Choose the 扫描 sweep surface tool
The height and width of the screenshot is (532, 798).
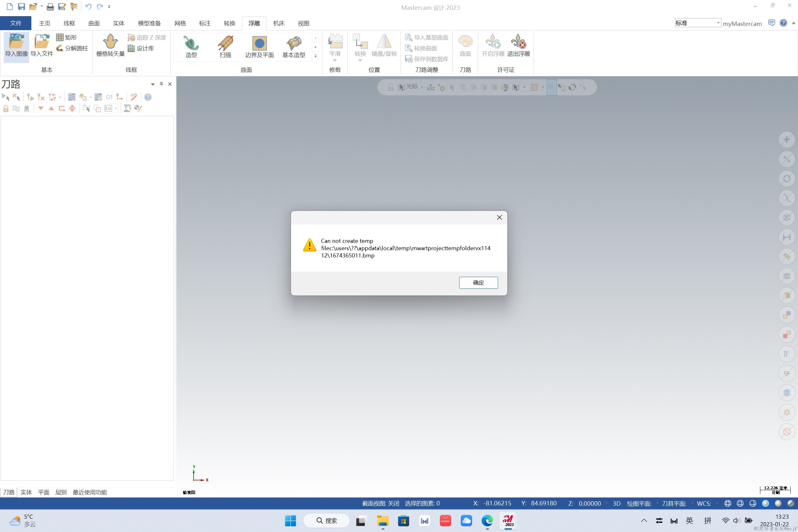pos(225,47)
